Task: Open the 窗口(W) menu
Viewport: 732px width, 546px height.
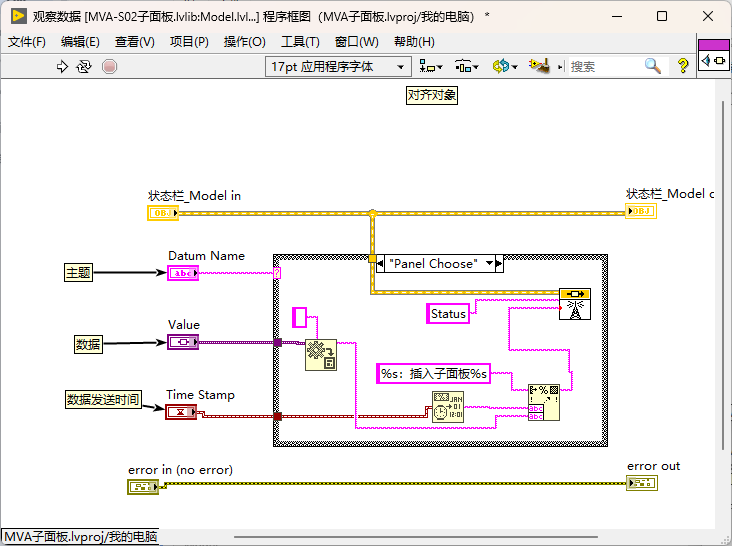Action: pyautogui.click(x=357, y=42)
